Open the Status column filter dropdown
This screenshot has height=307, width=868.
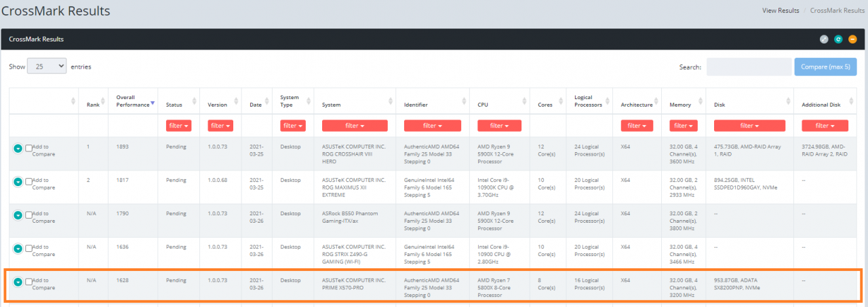[178, 126]
